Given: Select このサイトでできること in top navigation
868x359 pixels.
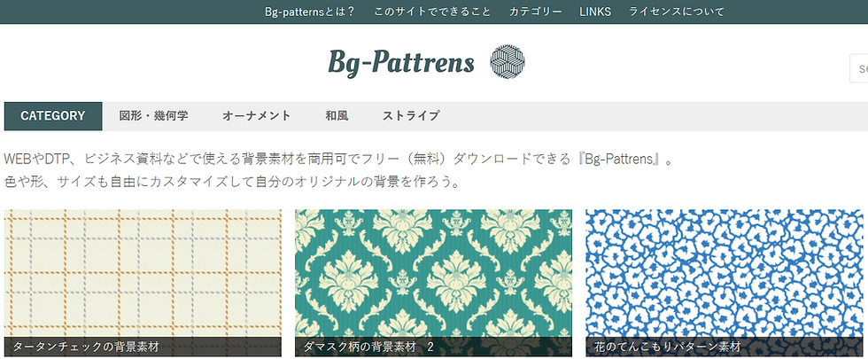Looking at the screenshot, I should (x=432, y=12).
